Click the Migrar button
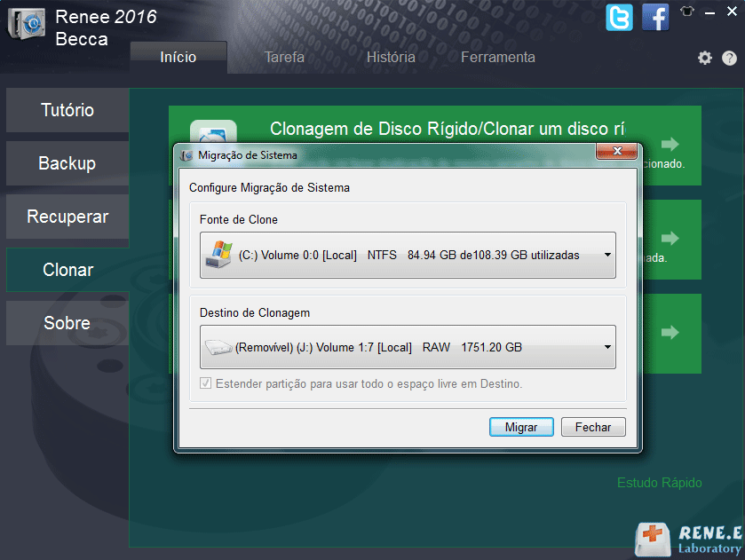 click(521, 427)
